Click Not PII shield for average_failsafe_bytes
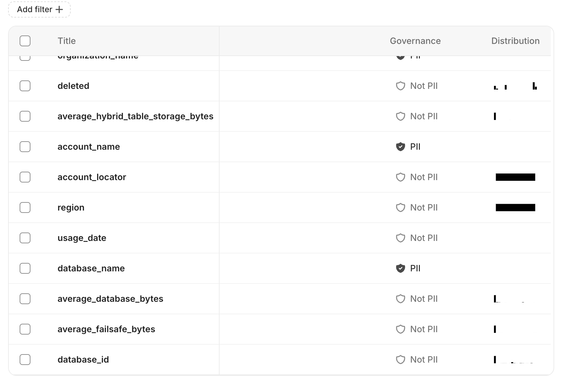563x392 pixels. [x=400, y=329]
